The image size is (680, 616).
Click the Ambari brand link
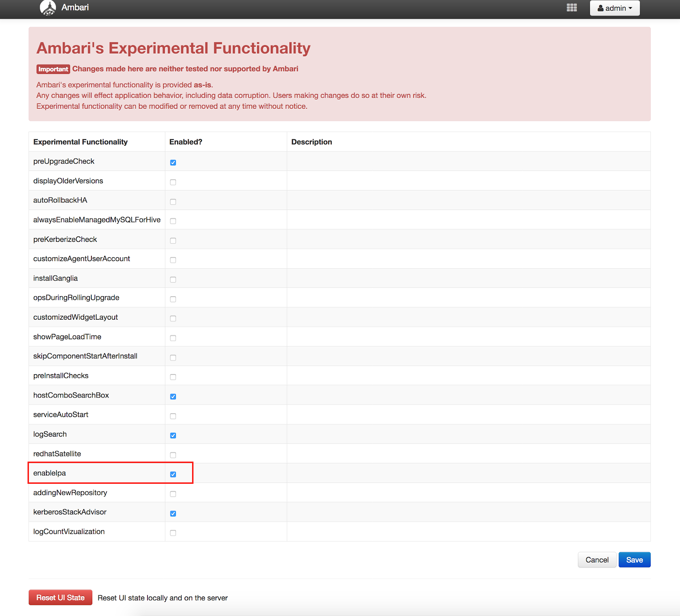coord(75,7)
